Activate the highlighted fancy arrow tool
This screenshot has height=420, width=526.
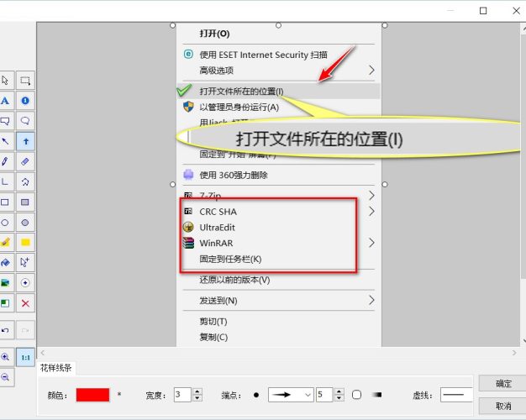point(25,141)
